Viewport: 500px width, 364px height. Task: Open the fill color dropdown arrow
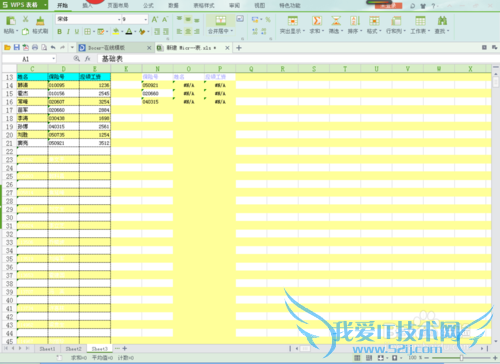pyautogui.click(x=122, y=32)
